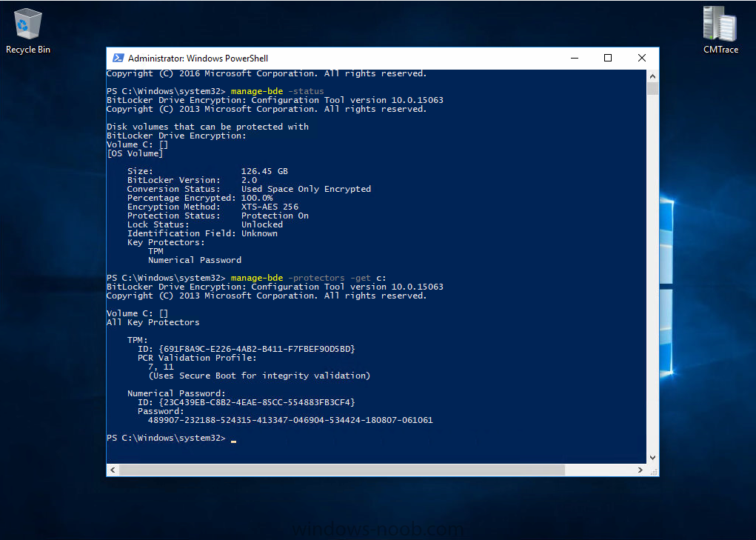
Task: Click the 'All Key Protectors' heading
Action: [153, 322]
